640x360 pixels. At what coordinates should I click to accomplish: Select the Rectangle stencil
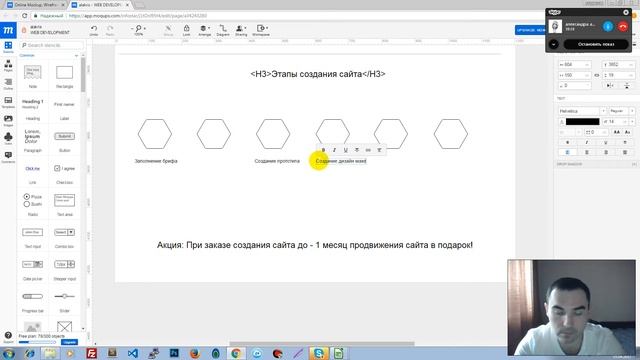tap(64, 76)
